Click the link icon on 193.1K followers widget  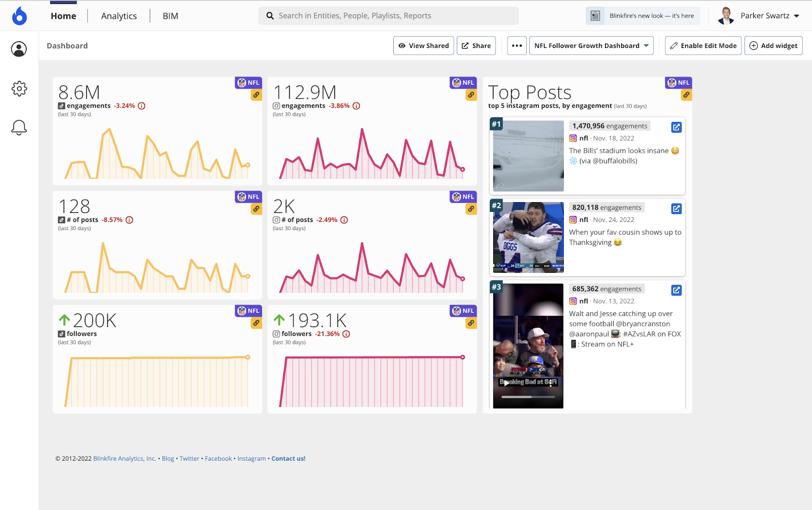point(471,323)
